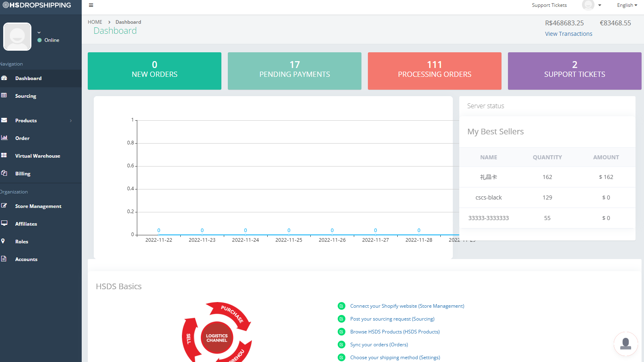Expand the Products submenu chevron

[71, 121]
